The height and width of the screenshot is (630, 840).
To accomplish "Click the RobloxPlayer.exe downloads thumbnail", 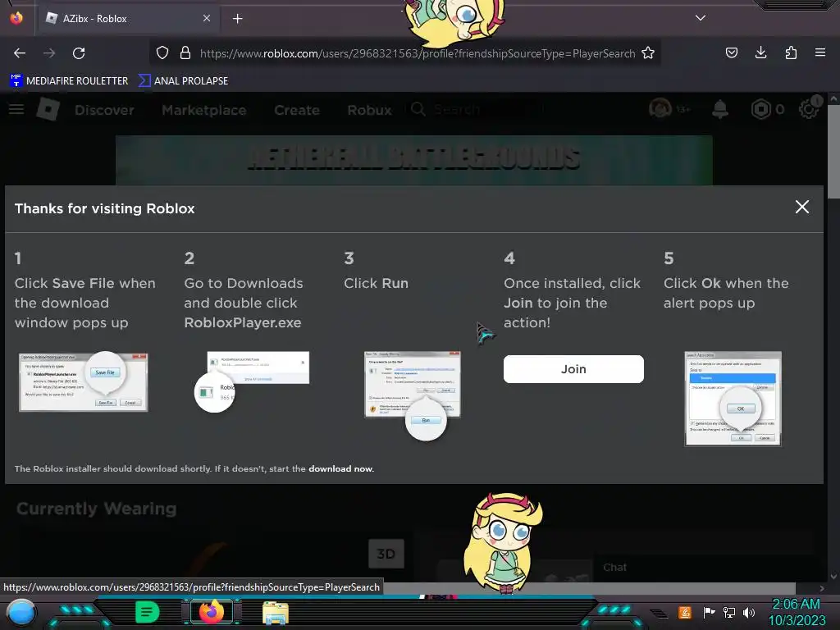I will (252, 381).
